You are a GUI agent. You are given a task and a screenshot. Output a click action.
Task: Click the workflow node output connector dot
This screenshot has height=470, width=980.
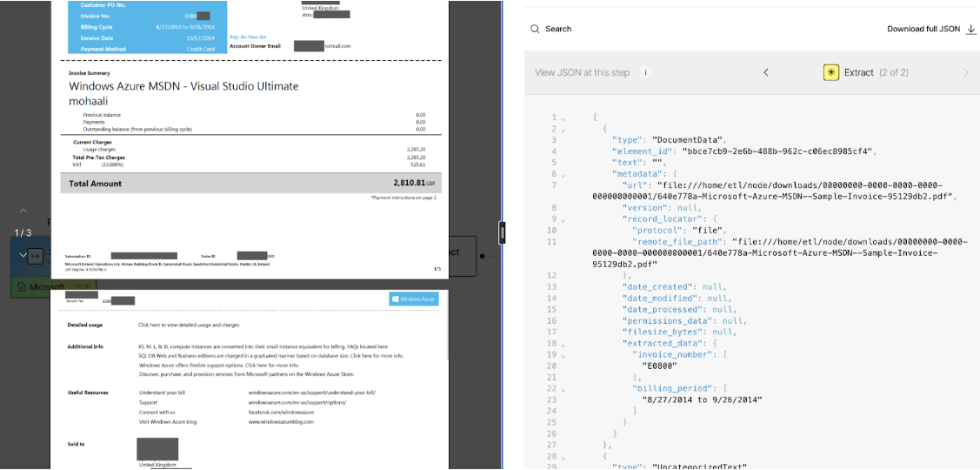[482, 255]
